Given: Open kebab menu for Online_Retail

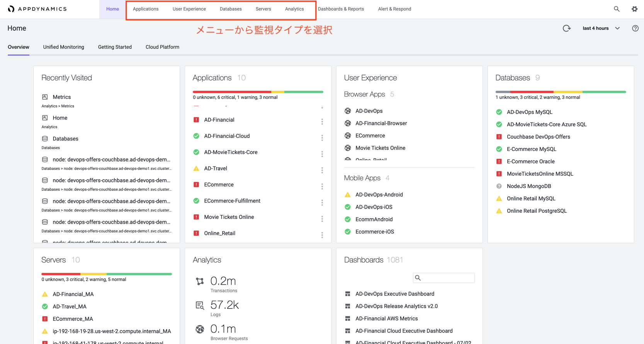Looking at the screenshot, I should [322, 235].
